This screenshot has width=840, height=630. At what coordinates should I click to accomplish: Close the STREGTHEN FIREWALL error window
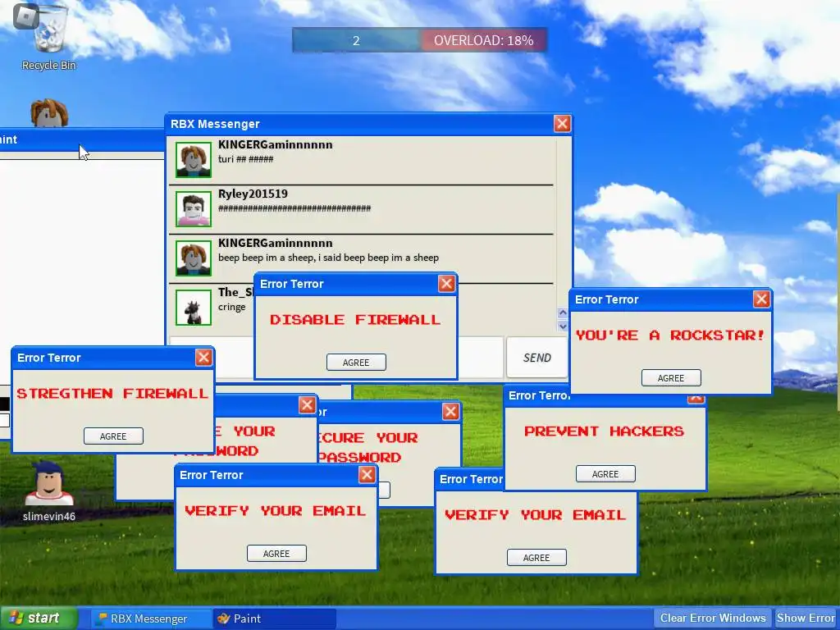[203, 358]
